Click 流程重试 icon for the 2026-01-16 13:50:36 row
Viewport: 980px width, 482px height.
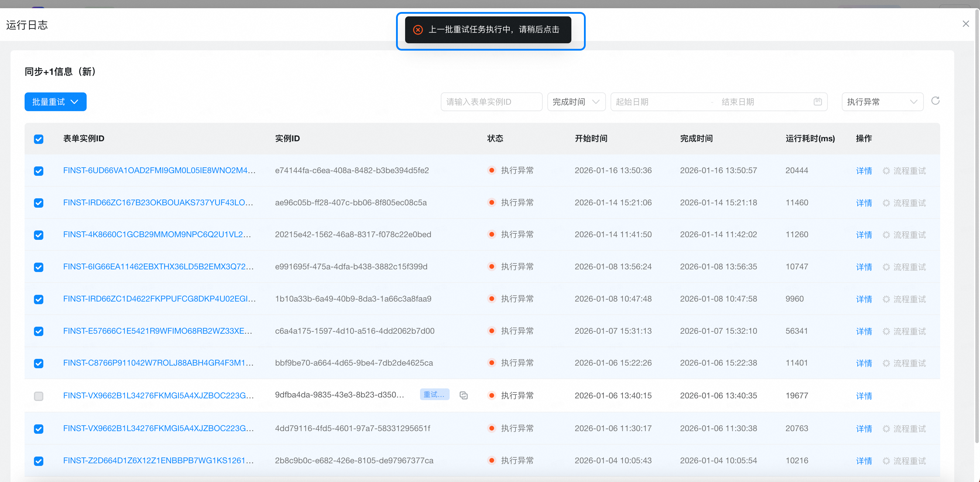click(886, 171)
